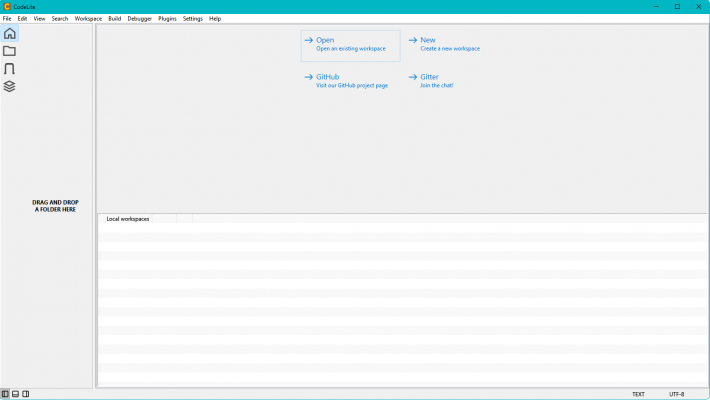Open the Workspace menu
The image size is (710, 400).
(x=88, y=19)
